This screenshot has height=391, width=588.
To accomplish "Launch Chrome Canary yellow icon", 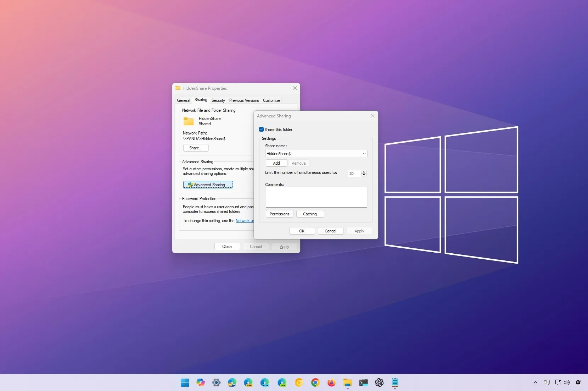I will pyautogui.click(x=299, y=382).
